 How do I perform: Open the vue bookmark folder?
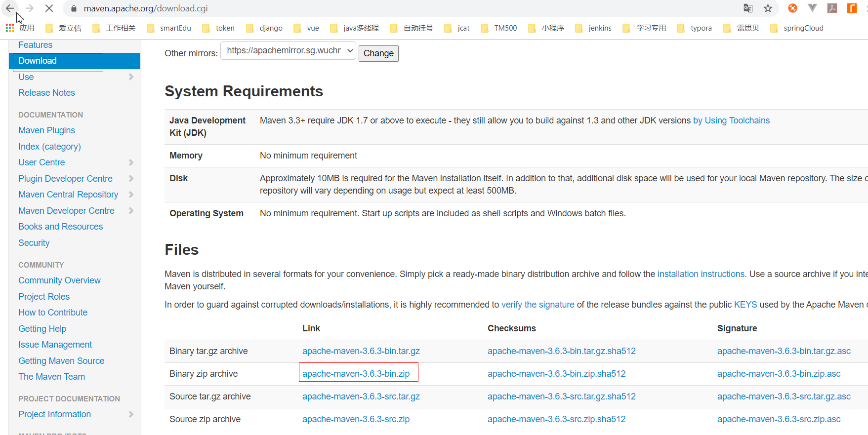(306, 28)
